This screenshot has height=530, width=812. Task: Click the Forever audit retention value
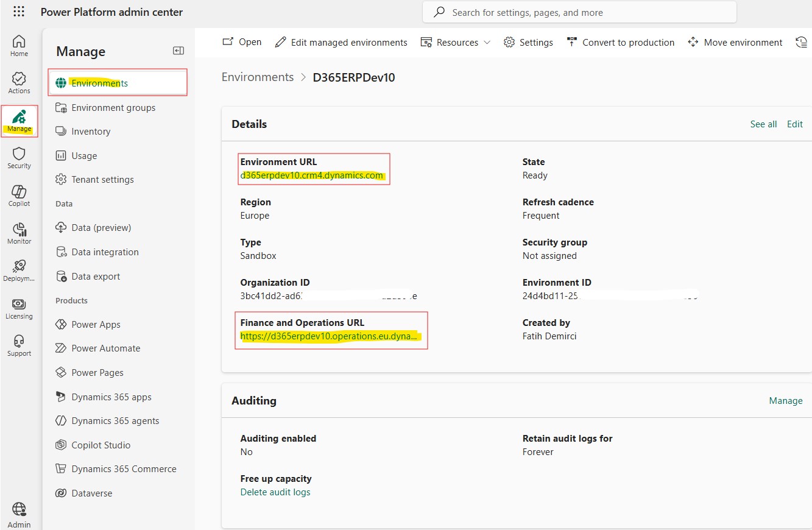(538, 452)
